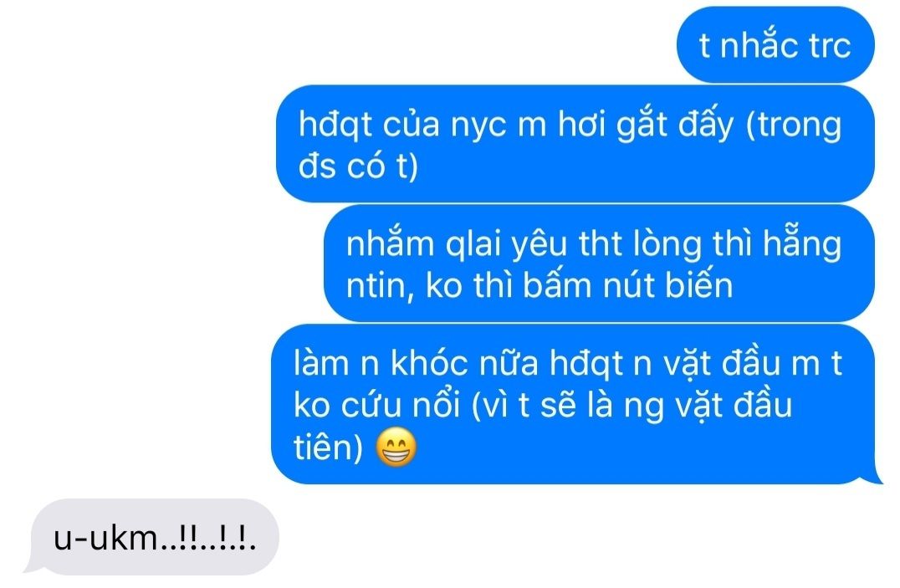Tap the word "gắt" in second bubble
The image size is (900, 588).
point(642,125)
